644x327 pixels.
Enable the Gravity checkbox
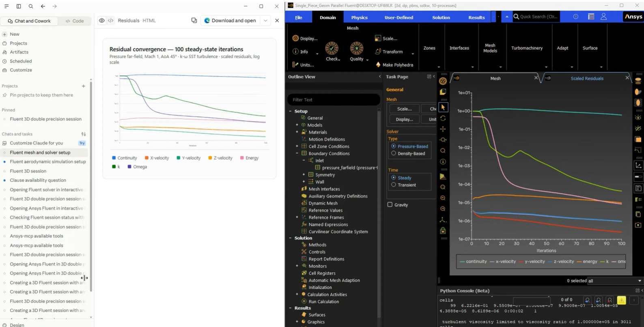390,205
